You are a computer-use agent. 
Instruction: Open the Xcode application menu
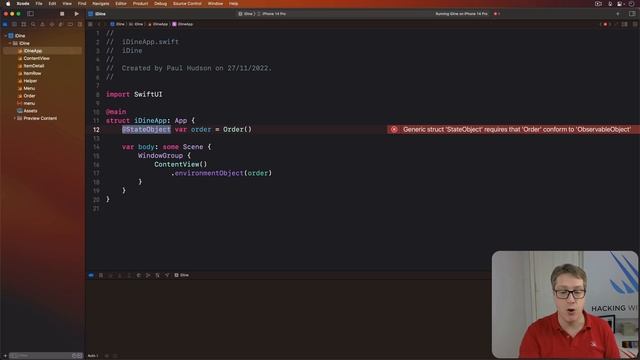[23, 4]
